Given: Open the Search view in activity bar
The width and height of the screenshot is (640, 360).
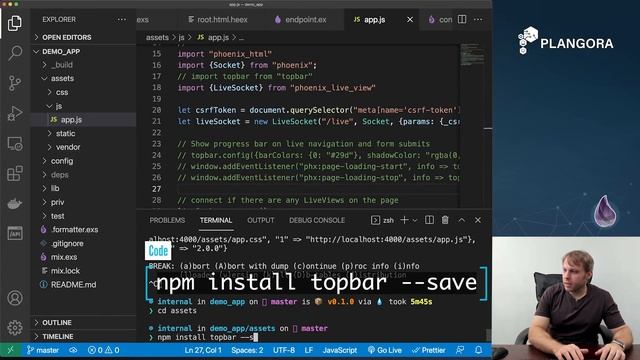Looking at the screenshot, I should (15, 53).
